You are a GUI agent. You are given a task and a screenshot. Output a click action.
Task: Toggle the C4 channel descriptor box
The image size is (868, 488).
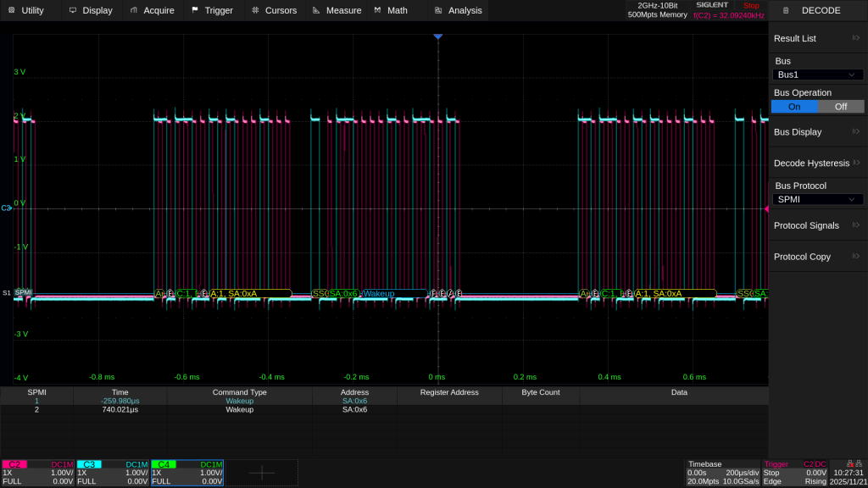pos(187,473)
